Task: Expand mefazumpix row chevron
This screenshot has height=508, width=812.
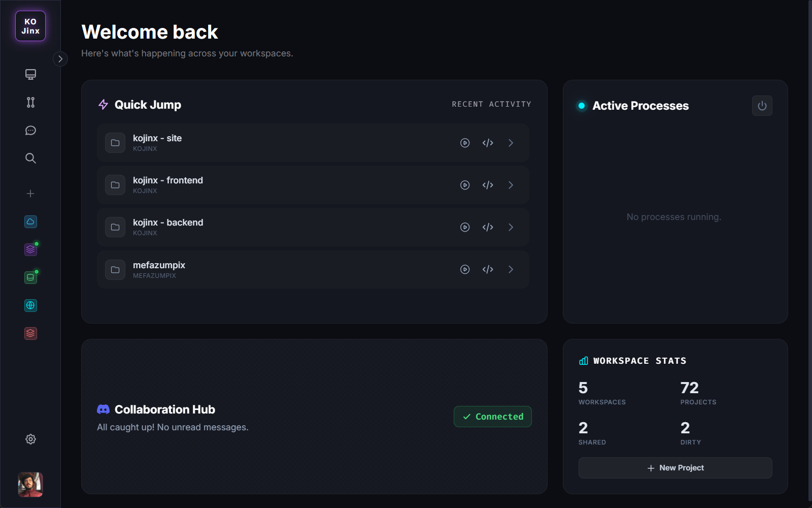Action: point(511,269)
